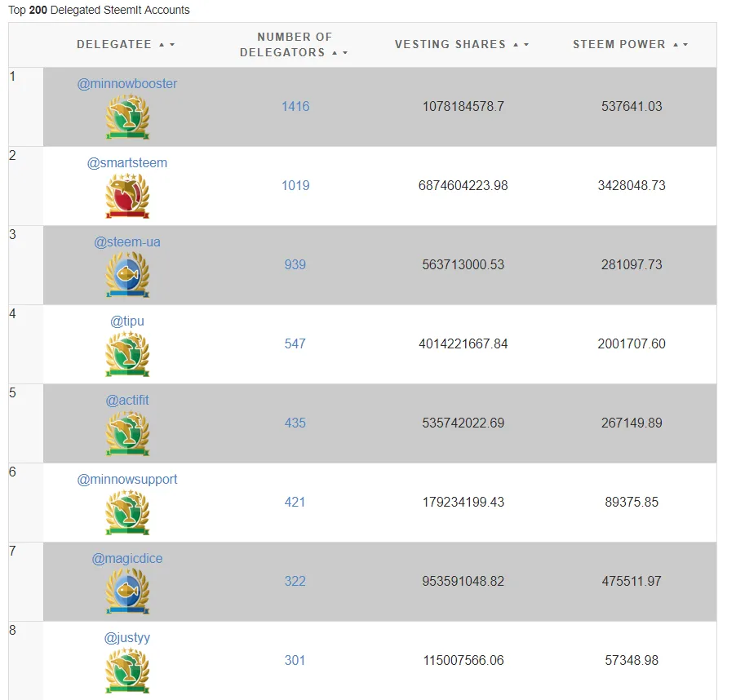Click the @minnowsupport dolphin badge icon
Screen dimensions: 736x700
(x=127, y=512)
